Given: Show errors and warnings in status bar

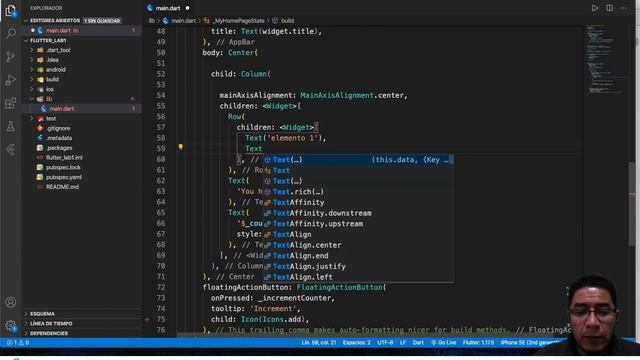Looking at the screenshot, I should (18, 342).
